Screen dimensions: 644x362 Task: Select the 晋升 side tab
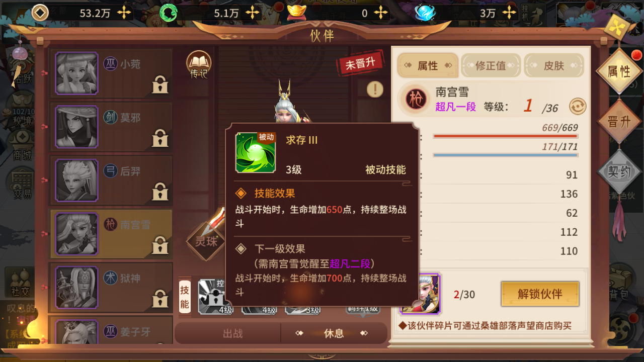[x=619, y=122]
